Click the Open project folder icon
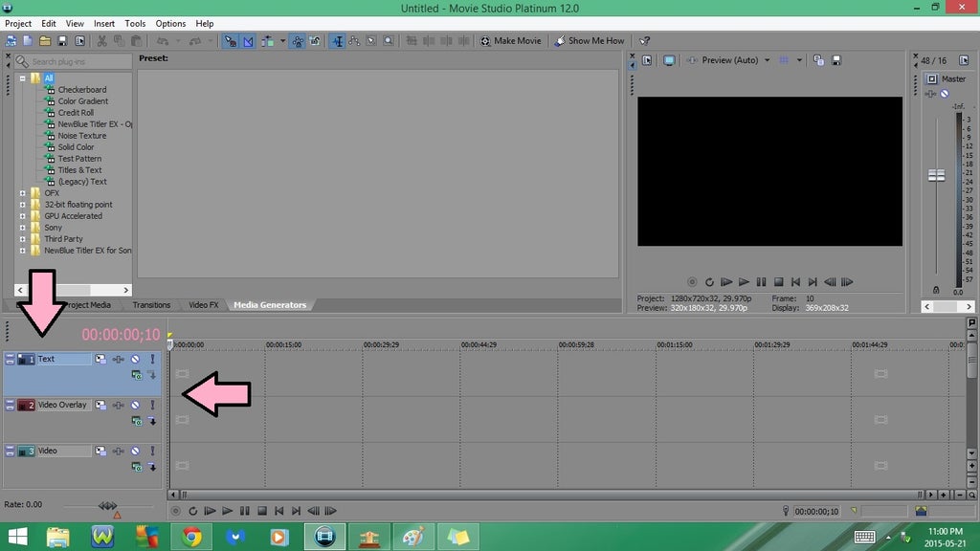The width and height of the screenshot is (980, 551). click(45, 41)
